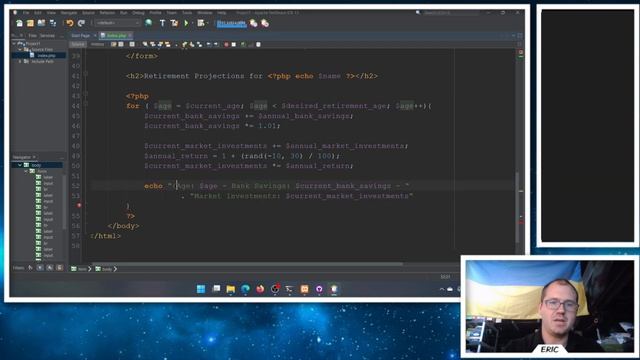Click the Save All toolbar icon

[53, 23]
